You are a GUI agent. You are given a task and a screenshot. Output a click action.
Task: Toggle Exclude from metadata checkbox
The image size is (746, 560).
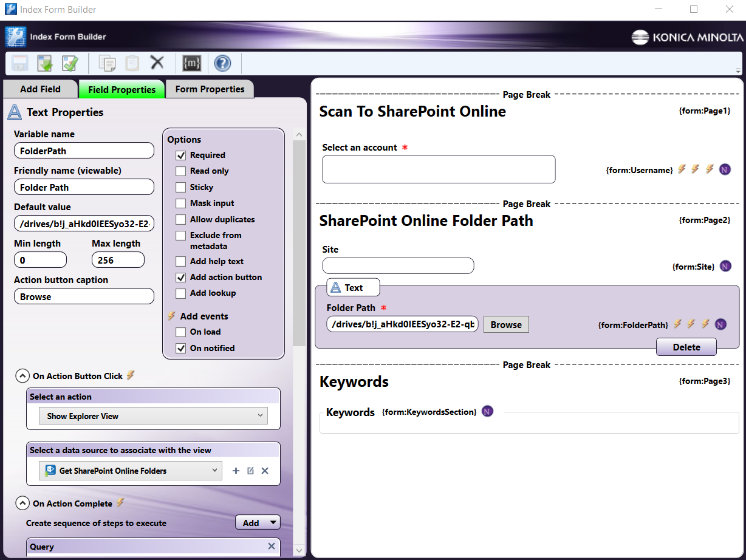pyautogui.click(x=181, y=236)
